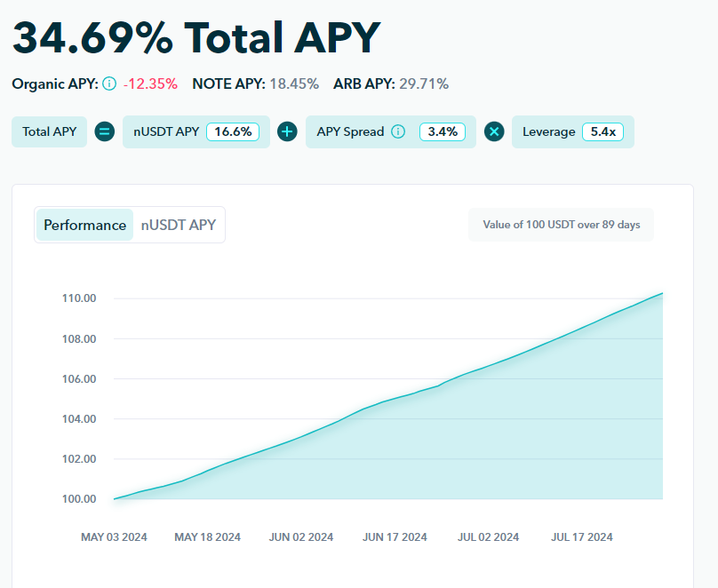The height and width of the screenshot is (588, 718).
Task: Click the 3.4% APY Spread value badge
Action: (x=442, y=131)
